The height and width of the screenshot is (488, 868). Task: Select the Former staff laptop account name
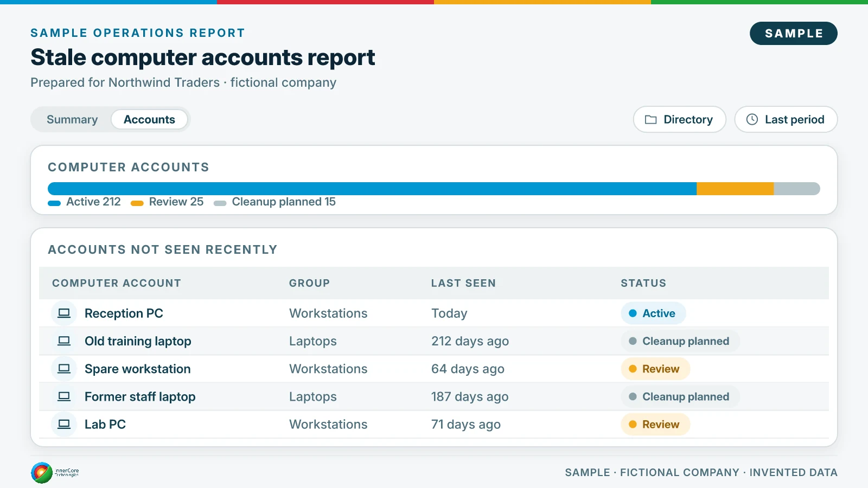(140, 397)
